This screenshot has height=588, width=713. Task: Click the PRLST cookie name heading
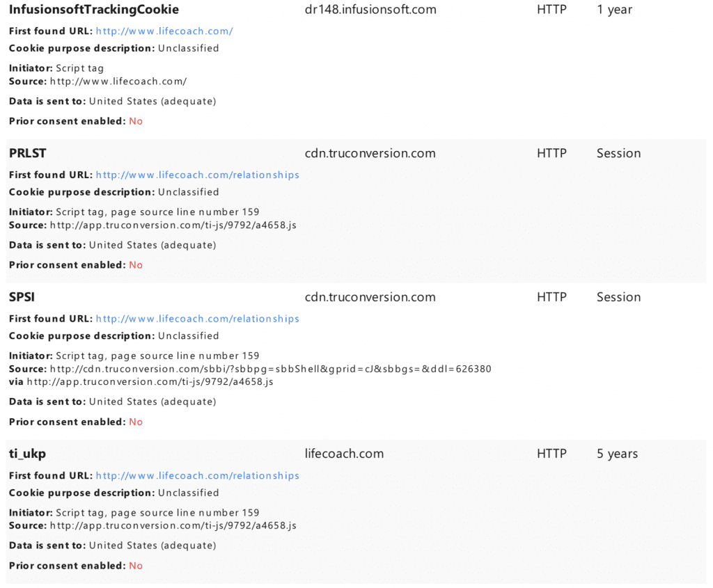click(x=28, y=154)
